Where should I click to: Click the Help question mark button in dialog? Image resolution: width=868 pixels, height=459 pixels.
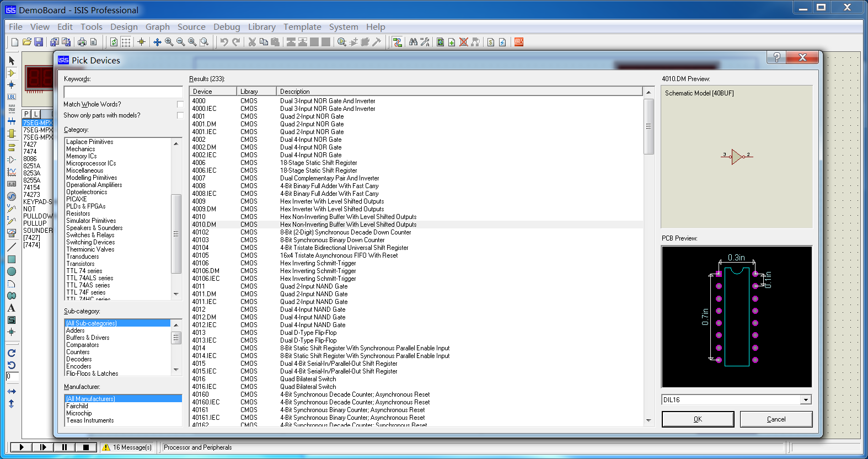[776, 58]
